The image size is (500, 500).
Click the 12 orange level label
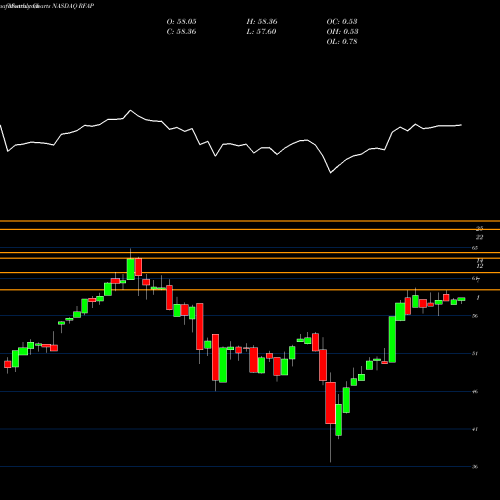click(x=479, y=266)
